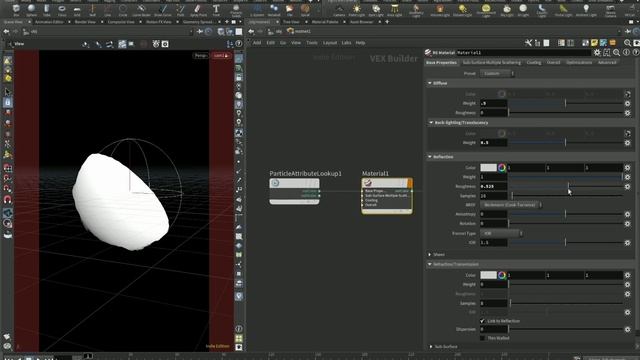Screen dimensions: 640x360
Task: Click the reflection Roughness slider
Action: pos(565,187)
